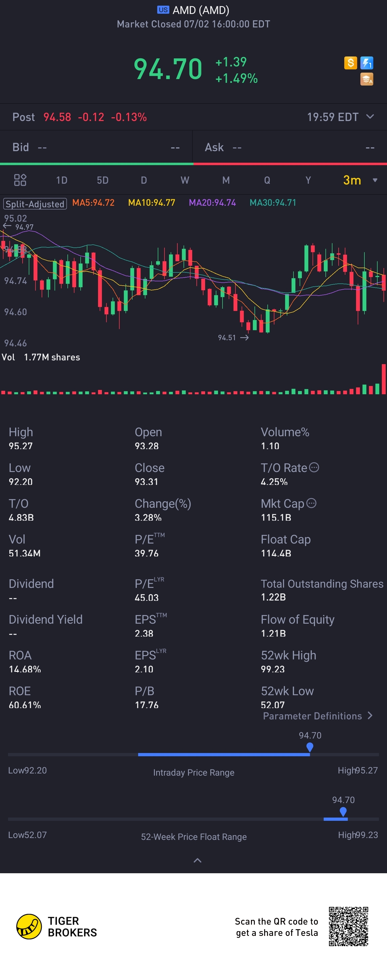This screenshot has width=387, height=980.
Task: Tap the 52-Week Price Range marker
Action: (x=343, y=811)
